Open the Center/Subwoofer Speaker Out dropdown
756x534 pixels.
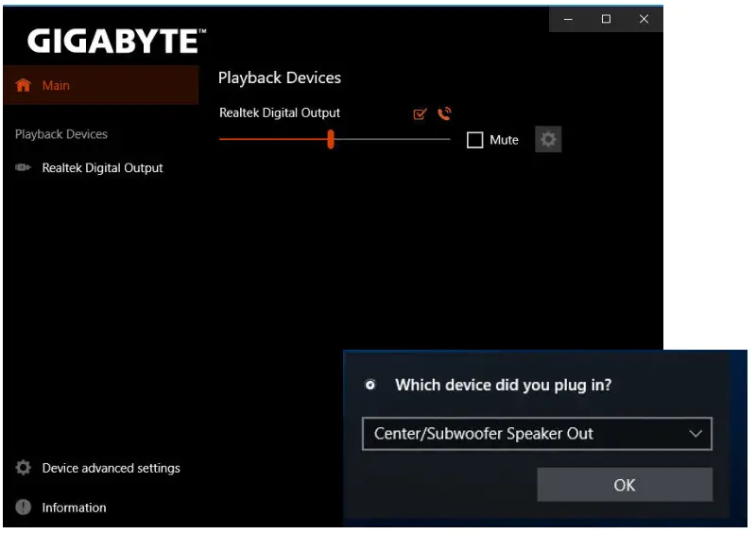[x=537, y=434]
